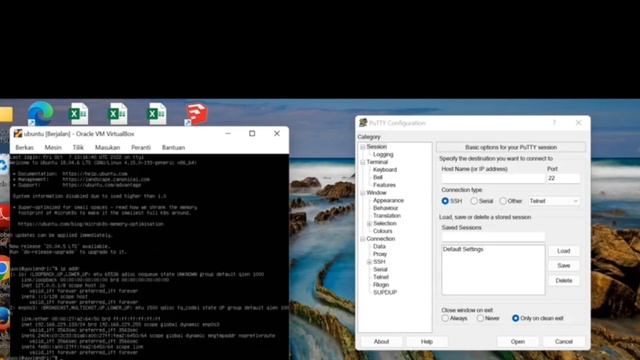Choose Only on clean exit option
Image resolution: width=640 pixels, height=360 pixels.
[x=516, y=318]
